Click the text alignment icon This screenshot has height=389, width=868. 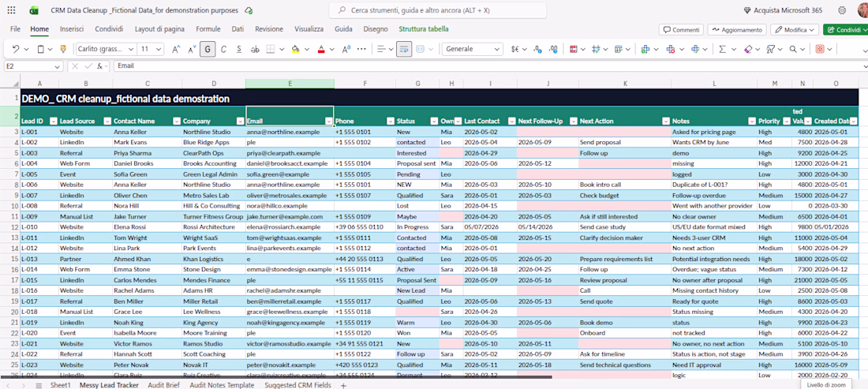(381, 49)
